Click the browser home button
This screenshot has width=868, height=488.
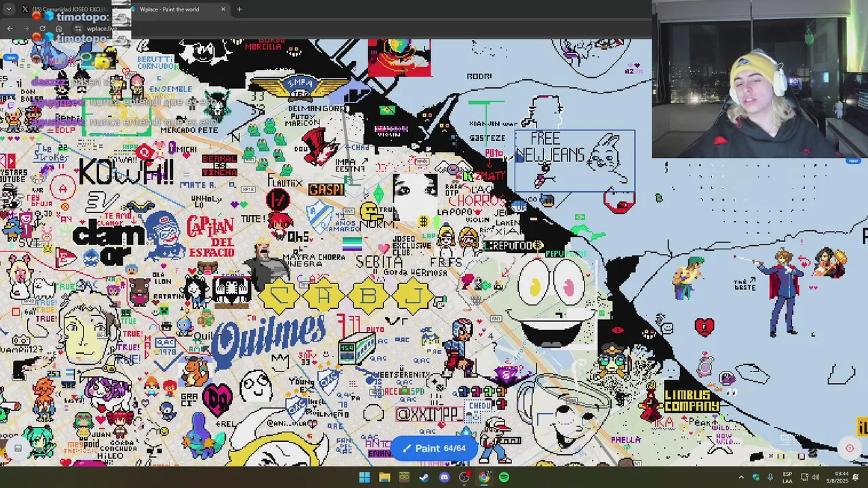click(x=59, y=28)
